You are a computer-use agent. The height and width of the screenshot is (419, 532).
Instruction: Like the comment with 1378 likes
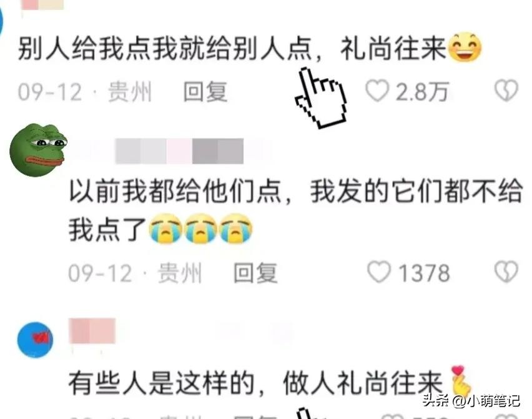point(379,272)
